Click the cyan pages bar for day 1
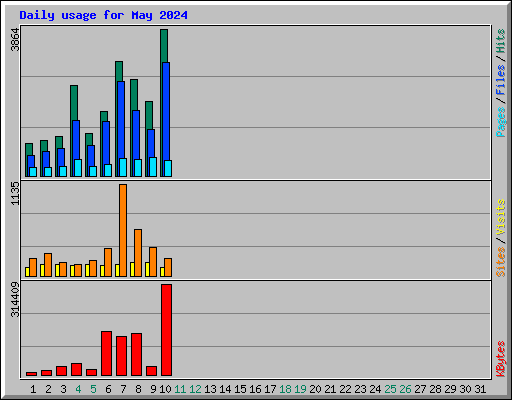Image resolution: width=512 pixels, height=400 pixels. coord(33,172)
